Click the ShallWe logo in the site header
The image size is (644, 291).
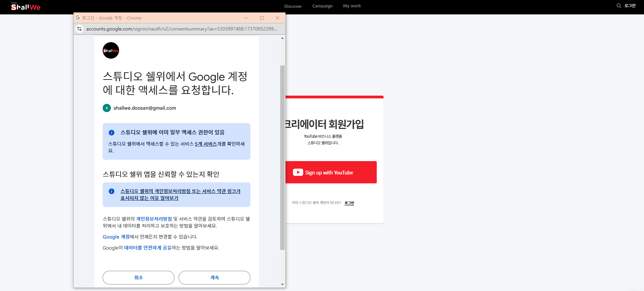point(26,7)
